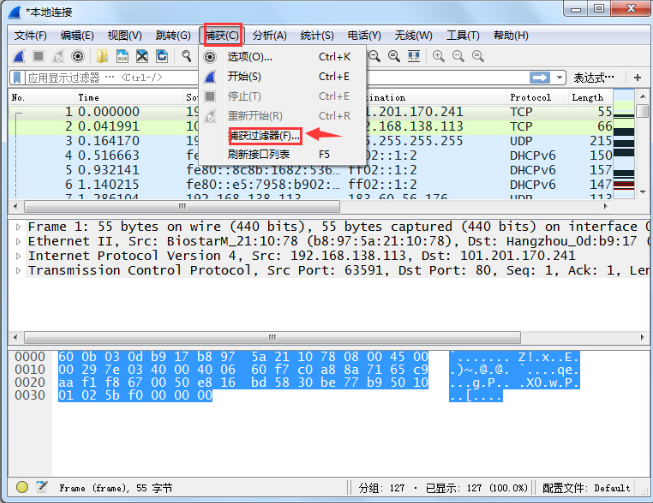
Task: Sort by the Length column header
Action: pos(590,97)
